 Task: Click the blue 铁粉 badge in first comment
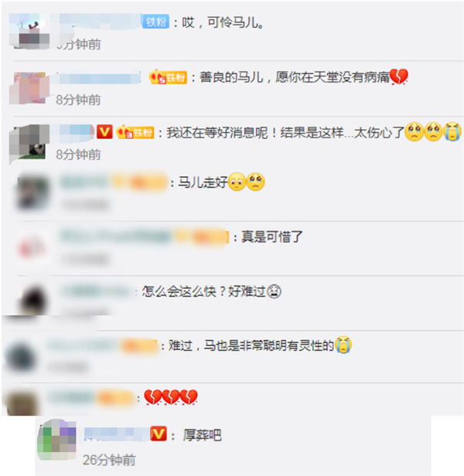coord(155,22)
